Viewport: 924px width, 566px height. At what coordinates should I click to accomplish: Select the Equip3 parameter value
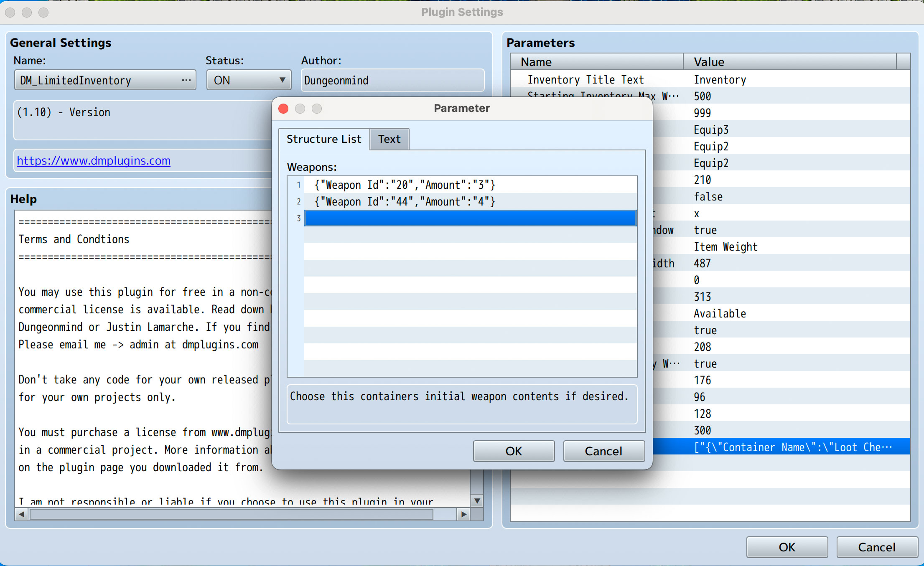pyautogui.click(x=711, y=129)
